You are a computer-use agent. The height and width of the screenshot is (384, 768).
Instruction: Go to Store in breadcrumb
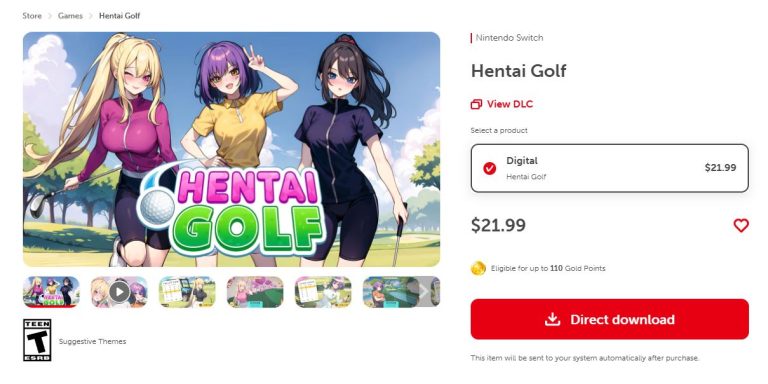(32, 16)
